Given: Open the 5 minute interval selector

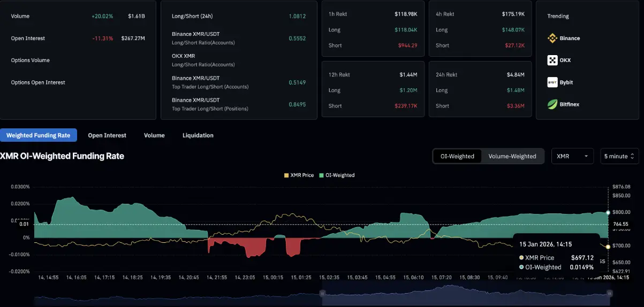Looking at the screenshot, I should pyautogui.click(x=619, y=156).
